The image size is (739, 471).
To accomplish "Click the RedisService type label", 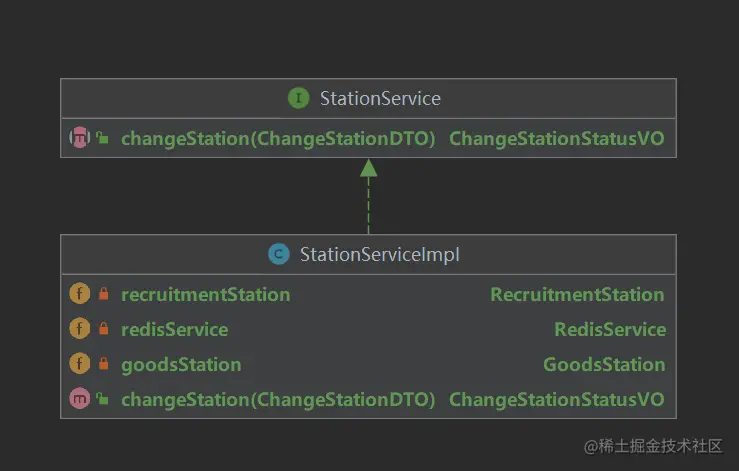I will pos(610,329).
